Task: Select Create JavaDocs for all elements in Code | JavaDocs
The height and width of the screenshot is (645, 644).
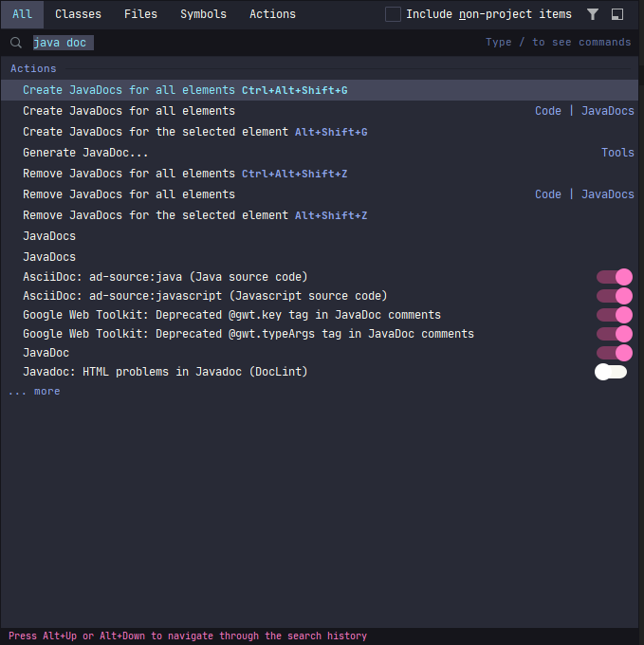Action: pos(320,111)
